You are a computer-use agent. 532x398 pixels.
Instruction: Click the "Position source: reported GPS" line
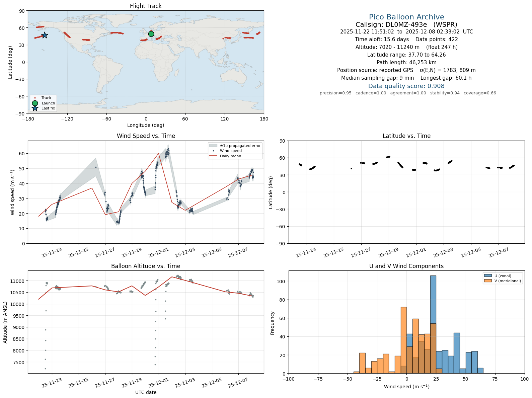coord(406,70)
